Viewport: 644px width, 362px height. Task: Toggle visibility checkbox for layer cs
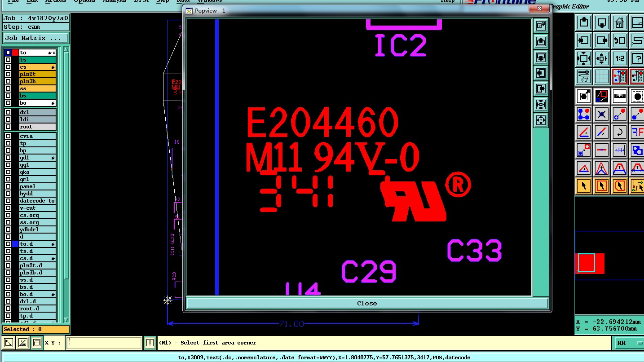[x=8, y=67]
